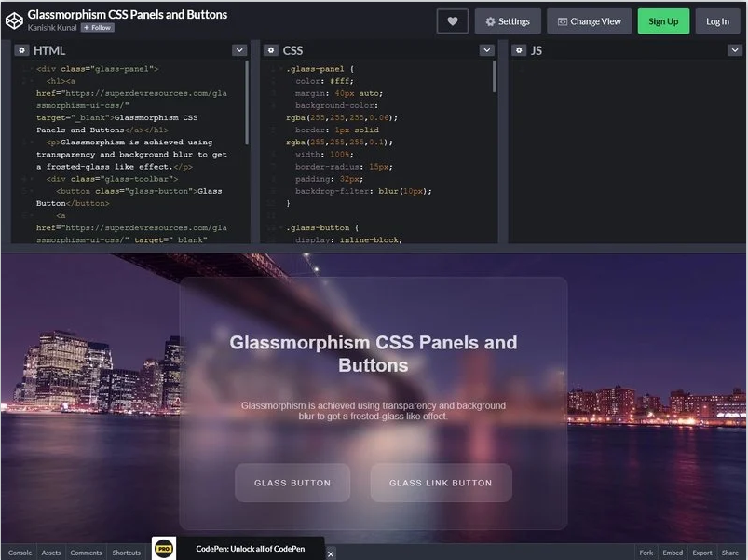Click the Export button in footer
Screen dimensions: 748x560
[702, 553]
